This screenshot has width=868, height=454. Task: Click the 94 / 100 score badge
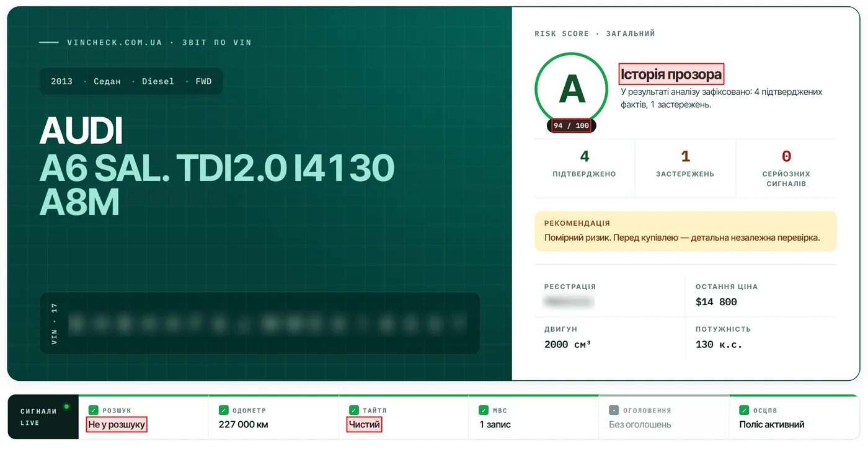(x=571, y=125)
